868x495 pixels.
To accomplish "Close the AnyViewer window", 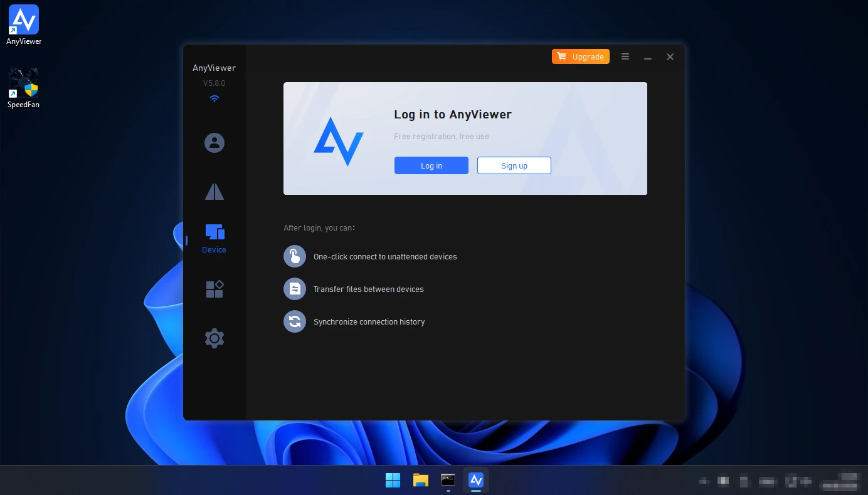I will pos(670,57).
